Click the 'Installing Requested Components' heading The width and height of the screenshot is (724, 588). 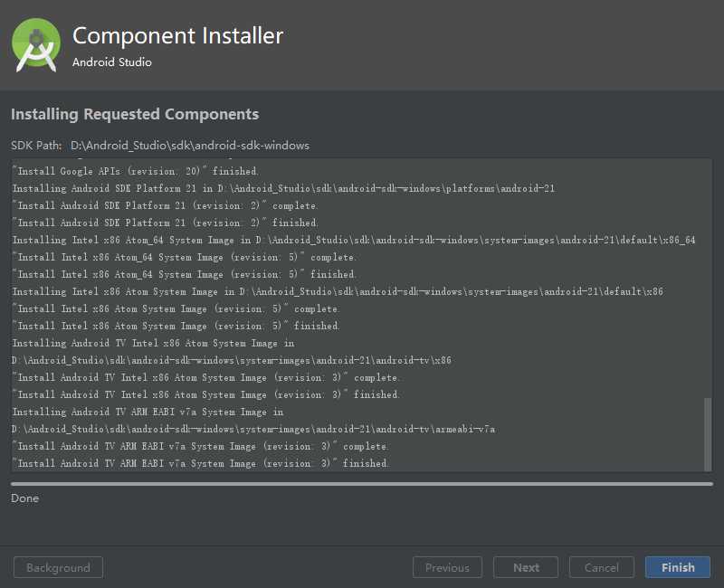[x=135, y=114]
